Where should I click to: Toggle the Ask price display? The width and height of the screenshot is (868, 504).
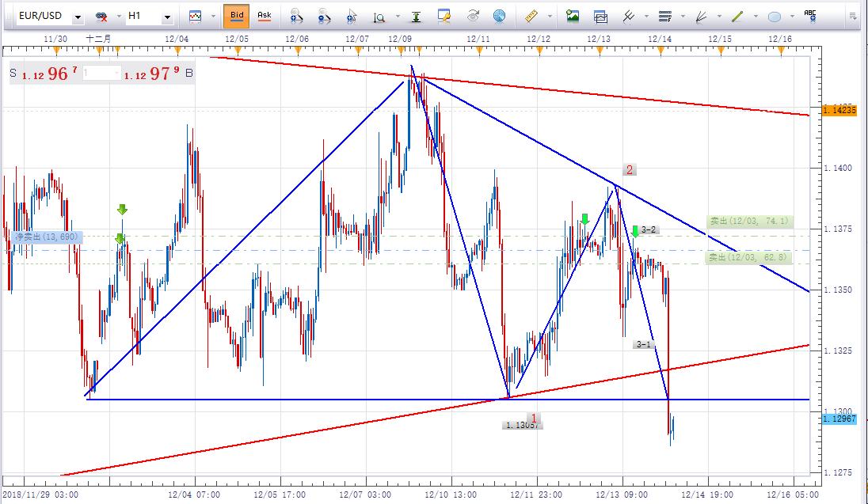[265, 16]
